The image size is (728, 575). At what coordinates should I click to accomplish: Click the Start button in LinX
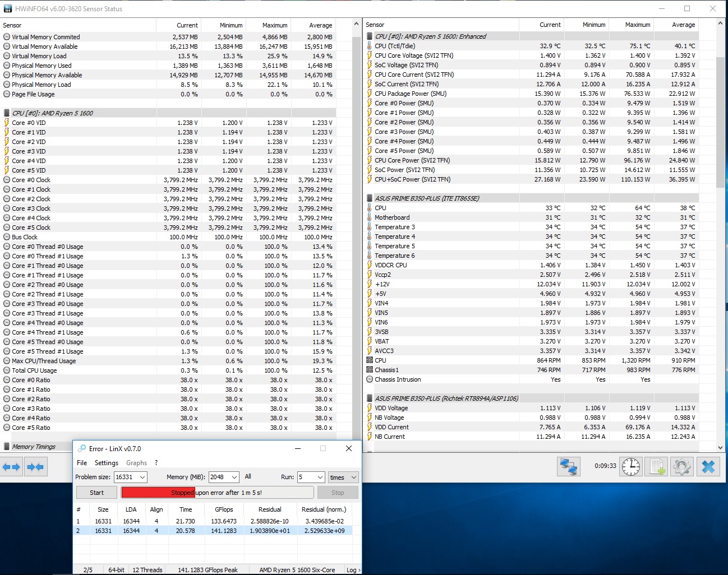[x=96, y=493]
